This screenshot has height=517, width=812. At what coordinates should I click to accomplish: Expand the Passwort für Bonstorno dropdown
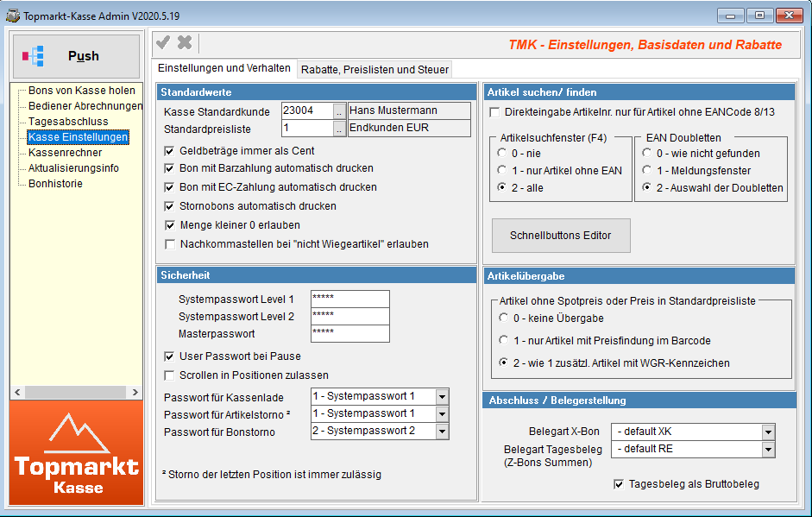[442, 432]
